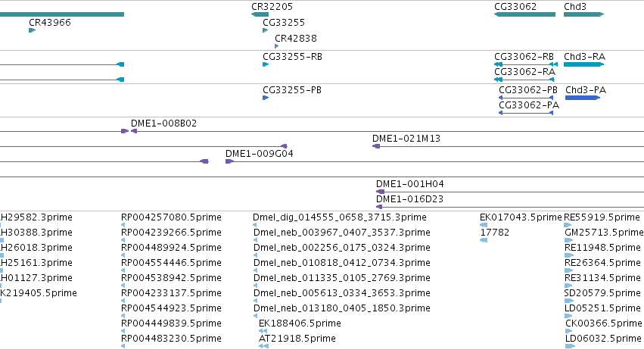
Task: Click the RP004544923.5prime feature label
Action: click(171, 308)
